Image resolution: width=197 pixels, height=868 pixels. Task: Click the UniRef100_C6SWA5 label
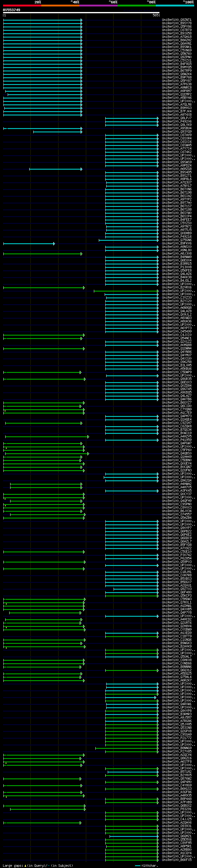click(x=177, y=145)
